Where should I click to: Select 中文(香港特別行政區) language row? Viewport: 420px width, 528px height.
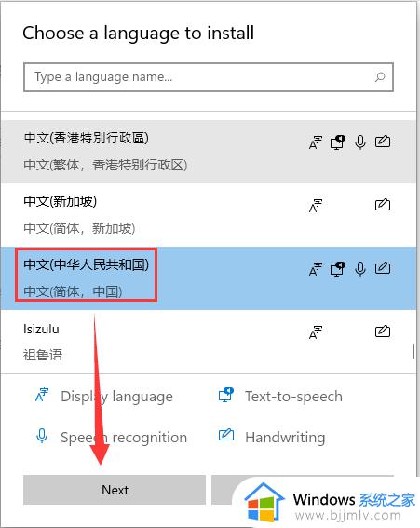pyautogui.click(x=209, y=152)
